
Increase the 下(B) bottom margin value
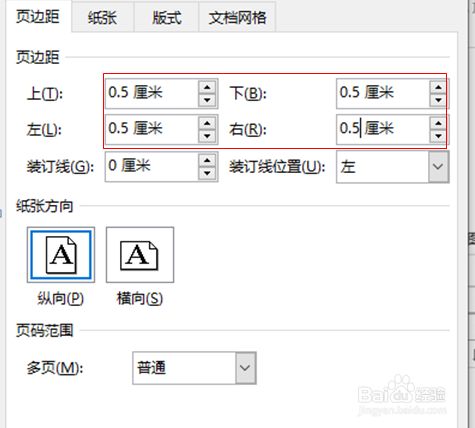tap(438, 87)
